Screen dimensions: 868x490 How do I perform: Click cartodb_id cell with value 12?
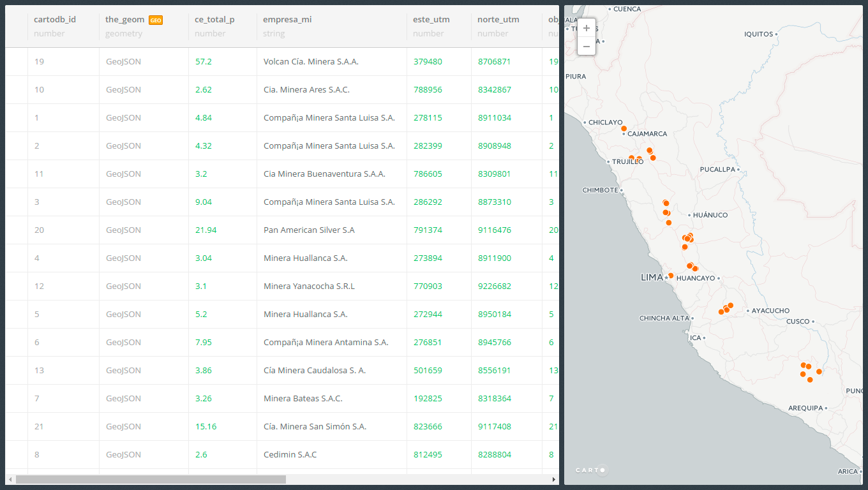(x=40, y=286)
